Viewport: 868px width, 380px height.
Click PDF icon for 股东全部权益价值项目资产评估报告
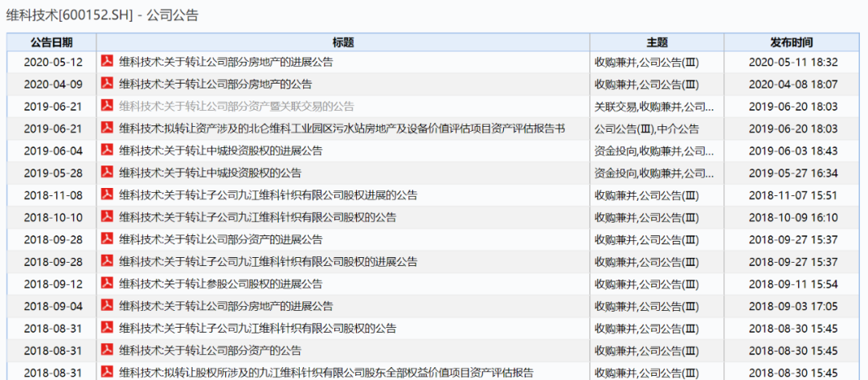[x=107, y=372]
